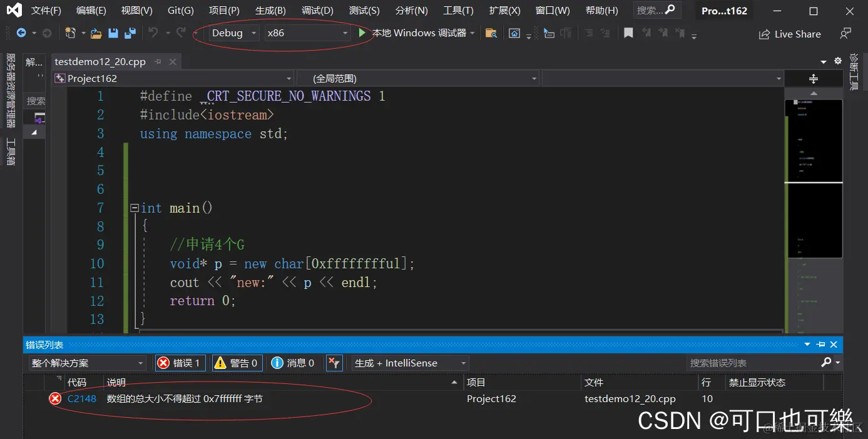This screenshot has height=439, width=868.
Task: Open the 诊断工具 side tab
Action: [x=855, y=73]
